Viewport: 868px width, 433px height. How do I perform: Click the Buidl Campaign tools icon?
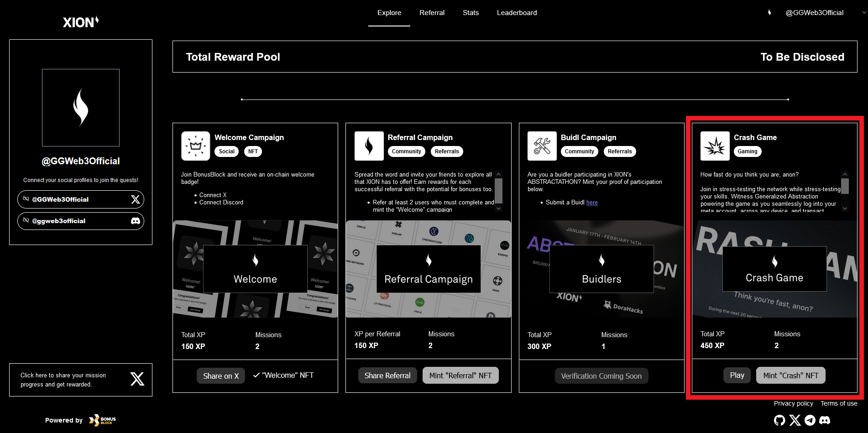point(542,146)
